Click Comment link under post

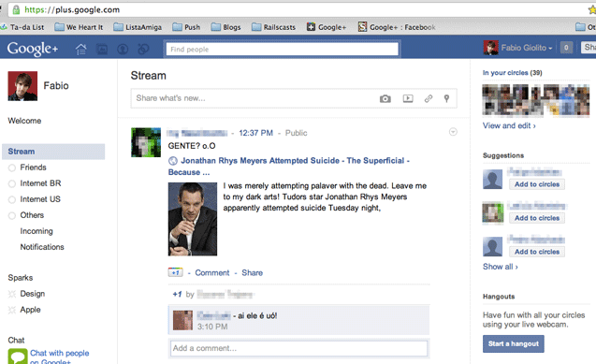tap(212, 273)
